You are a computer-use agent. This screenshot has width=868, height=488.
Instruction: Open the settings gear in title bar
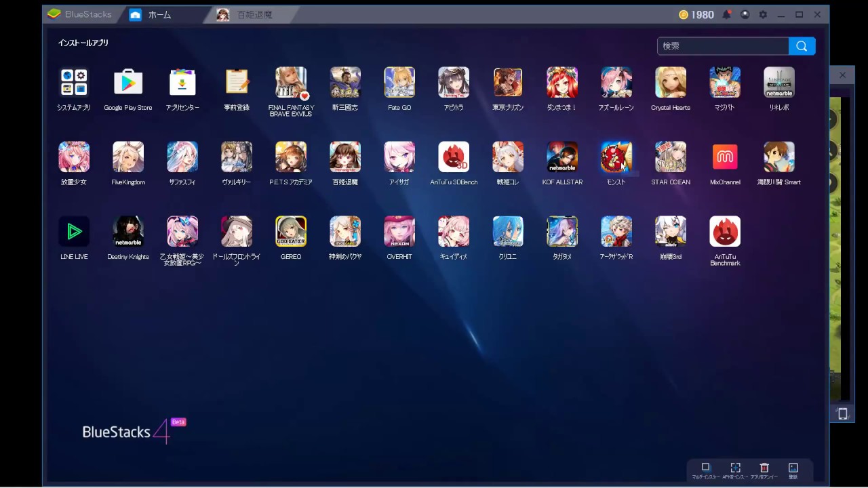(763, 14)
